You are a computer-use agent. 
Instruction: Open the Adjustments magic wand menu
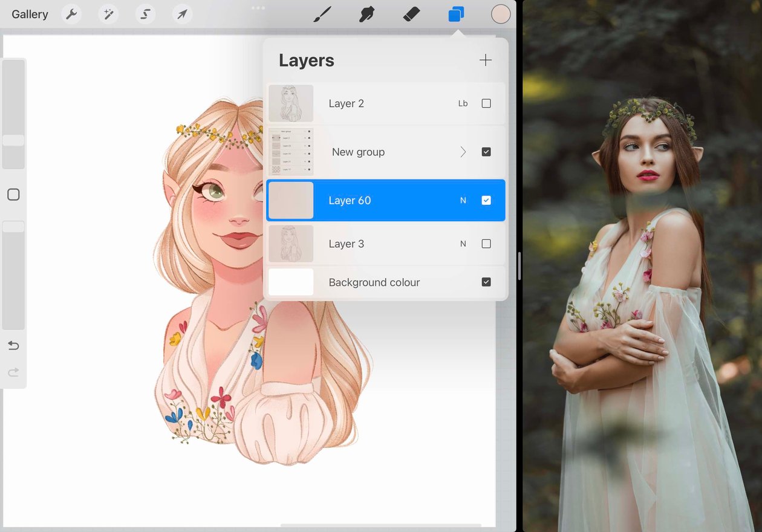click(109, 14)
